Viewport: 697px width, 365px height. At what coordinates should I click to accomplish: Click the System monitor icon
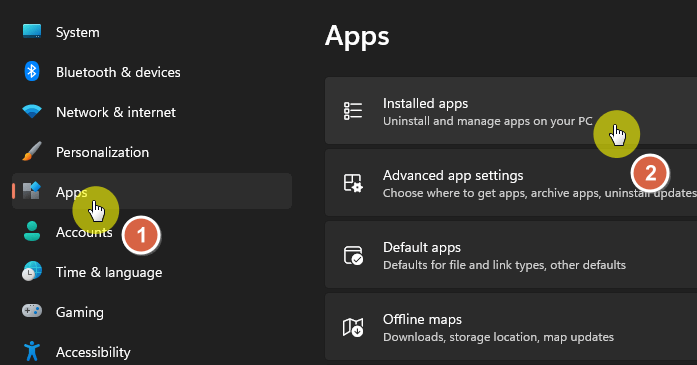(x=32, y=32)
